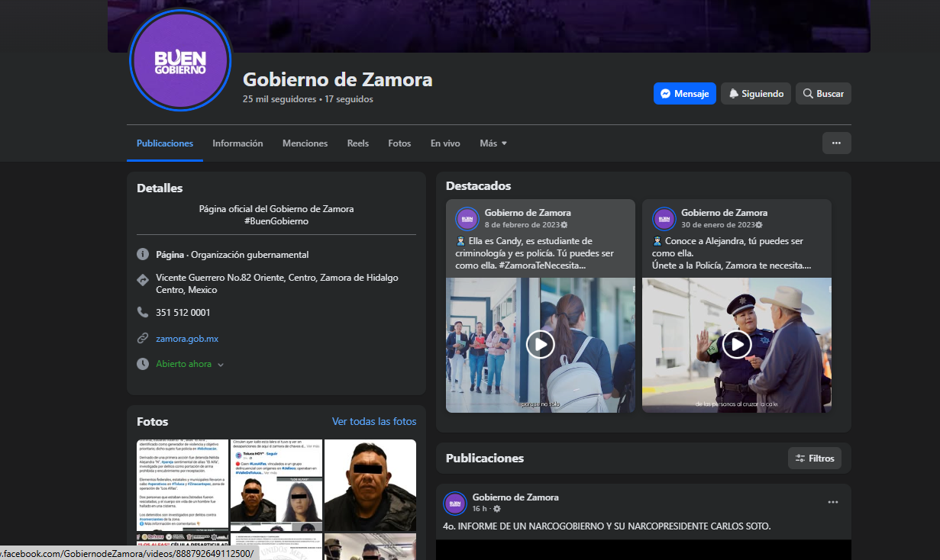Open the profile more-options button

837,143
